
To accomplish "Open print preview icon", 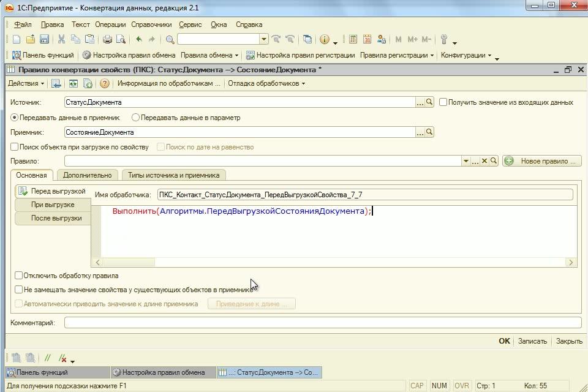I will pos(121,39).
